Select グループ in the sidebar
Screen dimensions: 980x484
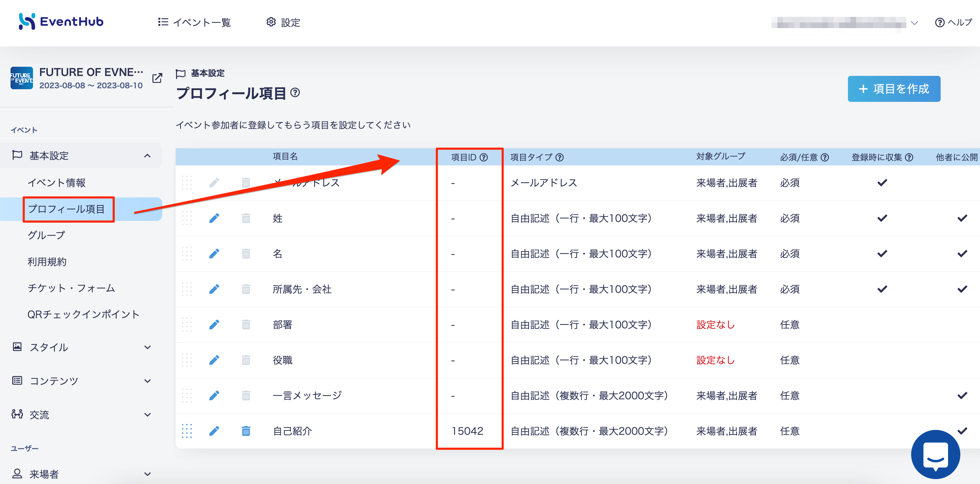[x=46, y=235]
